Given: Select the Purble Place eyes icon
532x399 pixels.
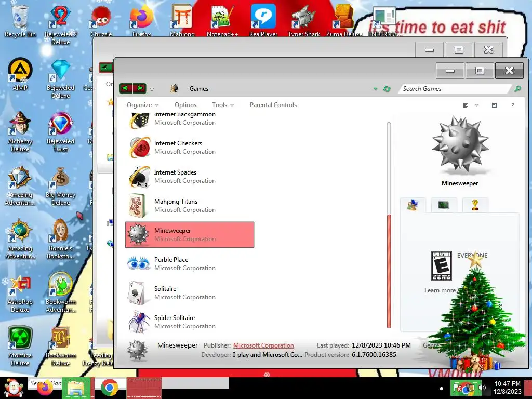Looking at the screenshot, I should pyautogui.click(x=139, y=263).
